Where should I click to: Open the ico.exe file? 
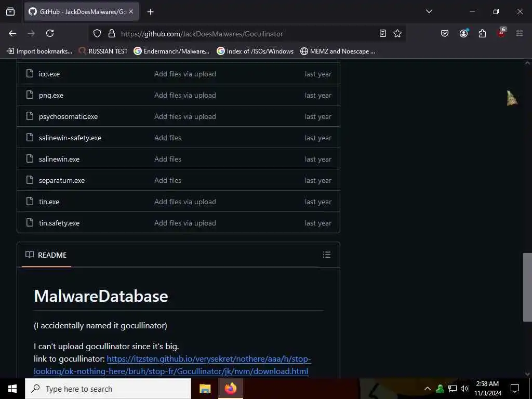(49, 74)
